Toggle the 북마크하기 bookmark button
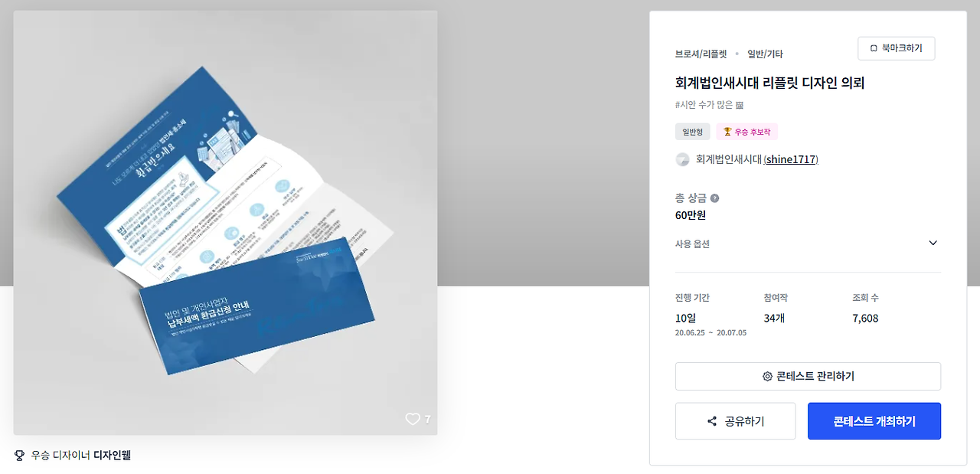The width and height of the screenshot is (980, 474). pos(896,48)
